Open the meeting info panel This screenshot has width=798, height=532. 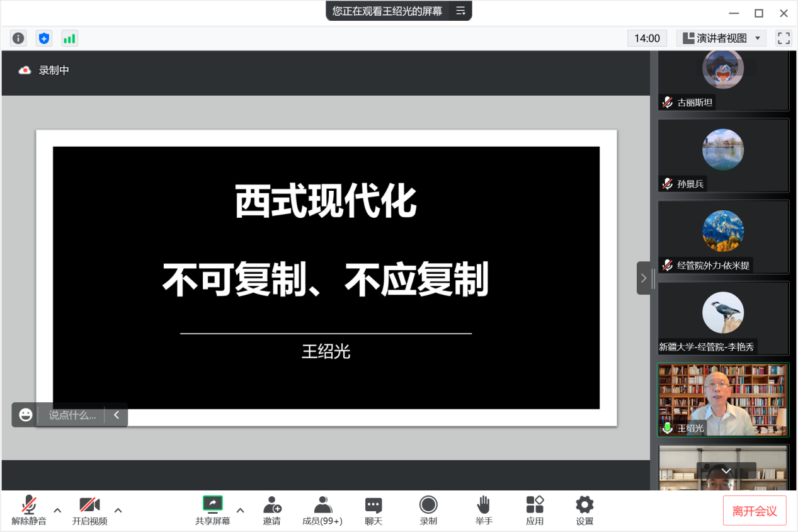(18, 38)
